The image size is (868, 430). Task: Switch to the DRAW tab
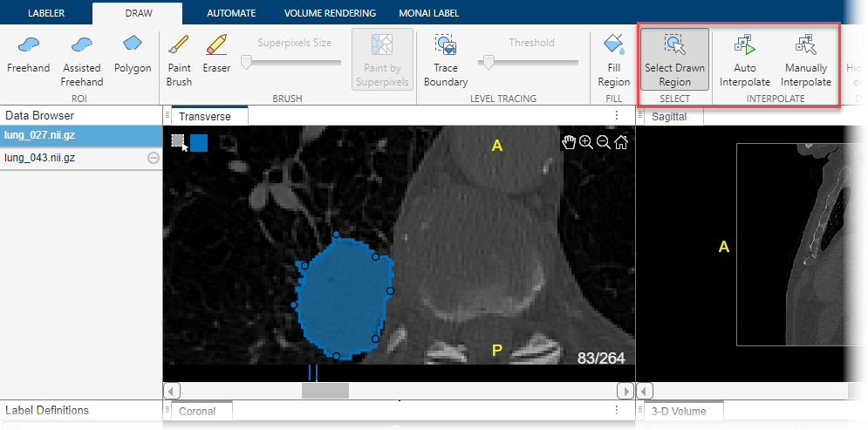coord(137,13)
